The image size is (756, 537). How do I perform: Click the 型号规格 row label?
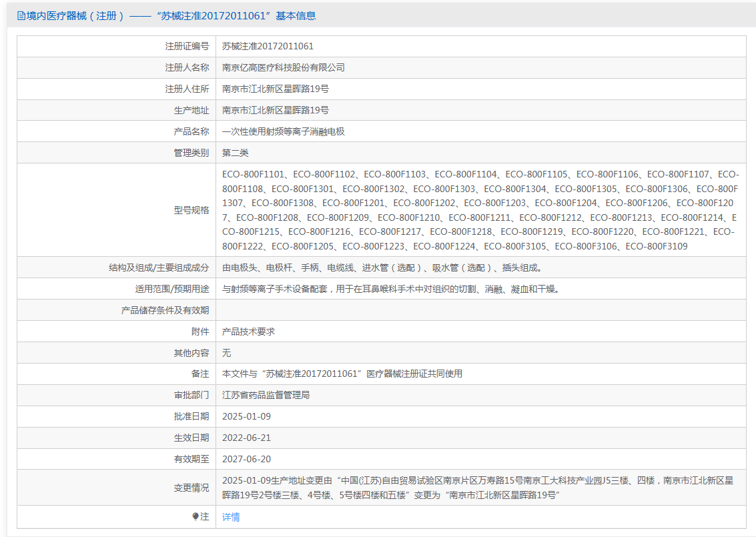[x=192, y=210]
